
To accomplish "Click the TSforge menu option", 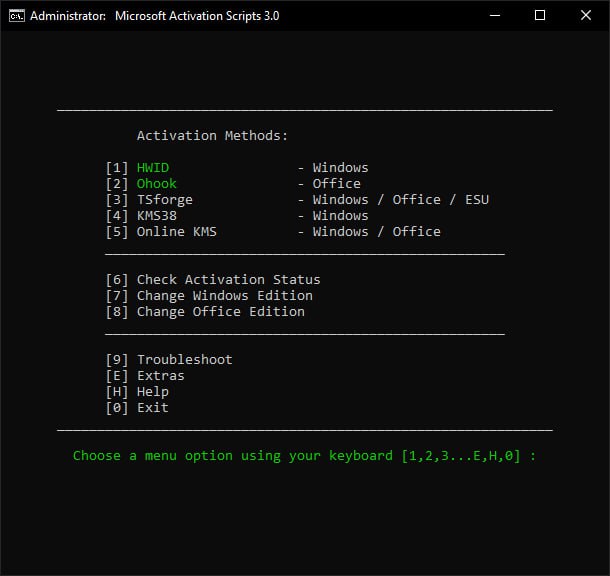I will click(165, 200).
